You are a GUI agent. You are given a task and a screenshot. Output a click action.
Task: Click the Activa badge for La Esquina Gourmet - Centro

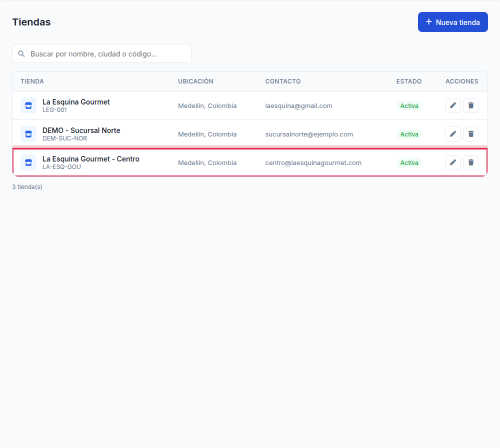[x=409, y=162]
